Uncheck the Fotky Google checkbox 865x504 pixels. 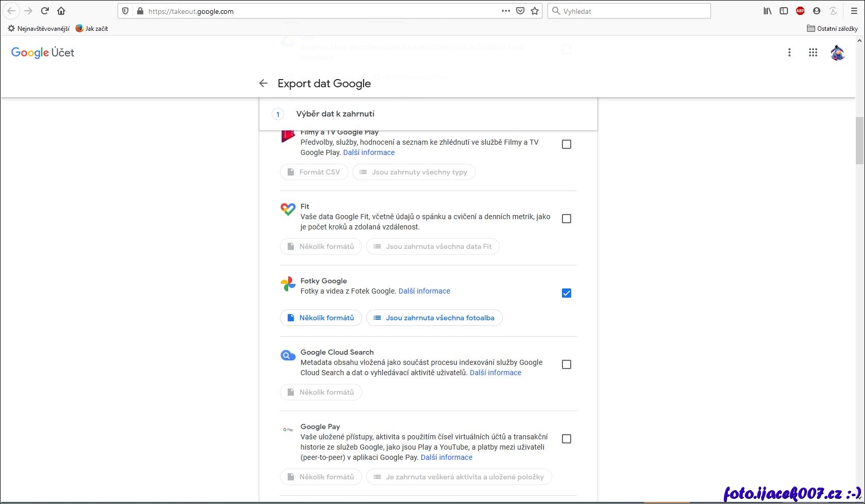pyautogui.click(x=567, y=293)
